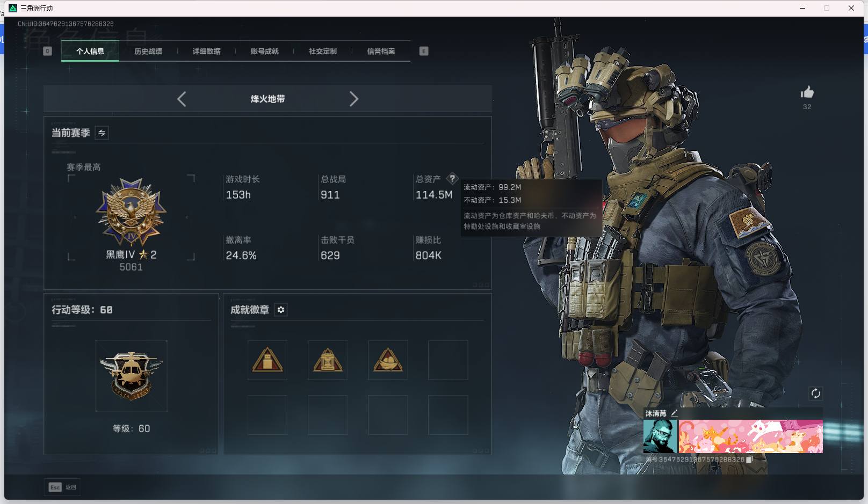Show next game mode with right arrow
868x504 pixels.
[x=353, y=99]
